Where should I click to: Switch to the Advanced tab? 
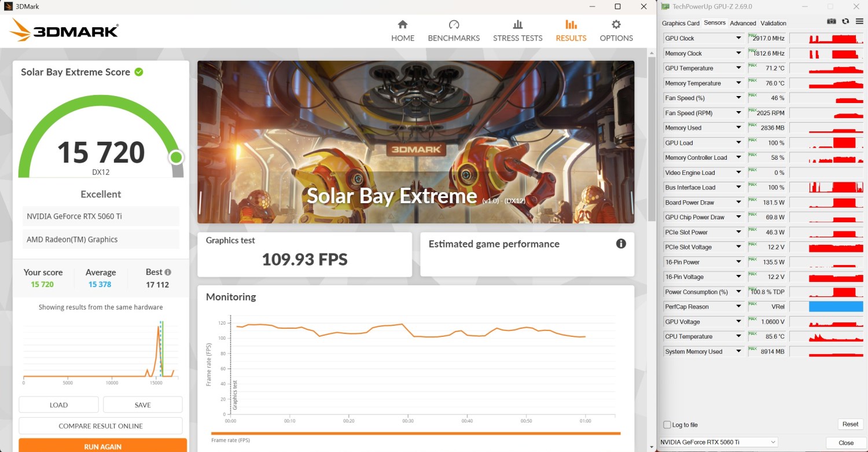coord(743,23)
